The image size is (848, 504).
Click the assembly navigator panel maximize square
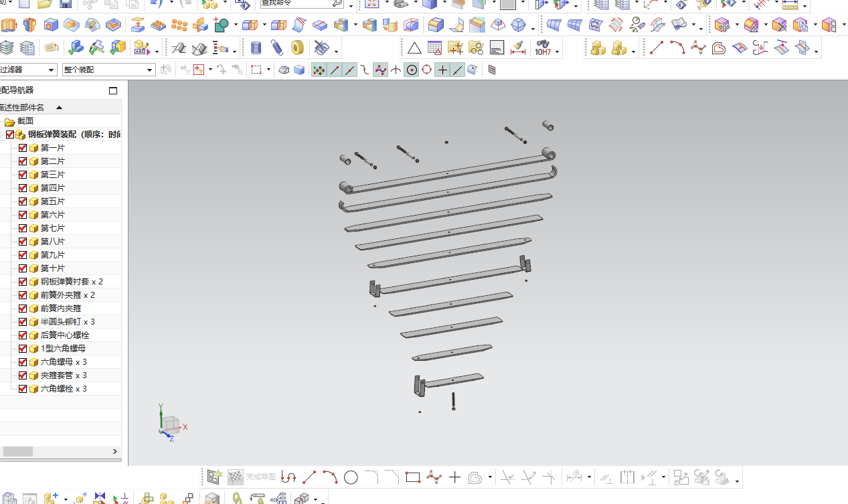pos(113,91)
